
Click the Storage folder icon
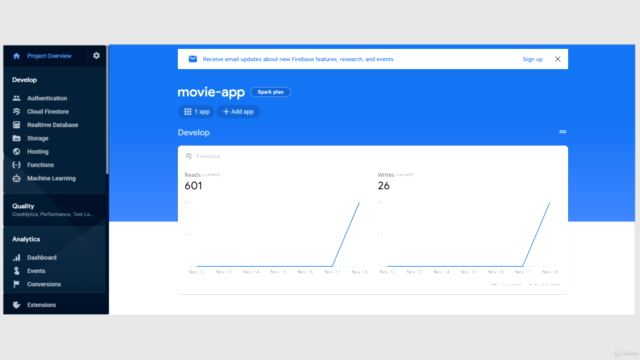16,138
